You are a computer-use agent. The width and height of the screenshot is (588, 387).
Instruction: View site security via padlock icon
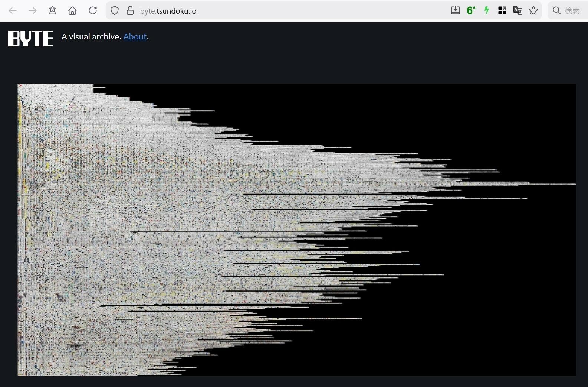point(130,11)
